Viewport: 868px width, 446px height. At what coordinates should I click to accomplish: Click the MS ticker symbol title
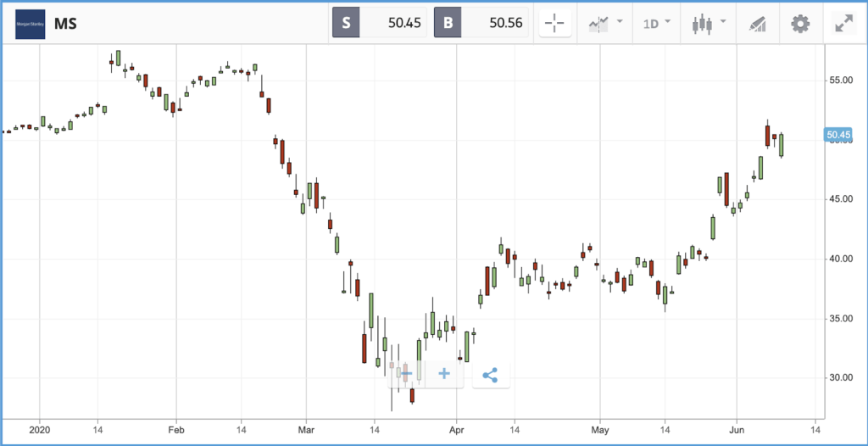click(x=64, y=24)
